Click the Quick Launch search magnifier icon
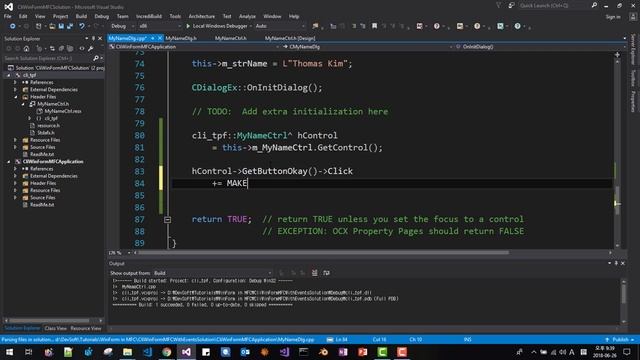Viewport: 640px width, 360px height. [594, 5]
